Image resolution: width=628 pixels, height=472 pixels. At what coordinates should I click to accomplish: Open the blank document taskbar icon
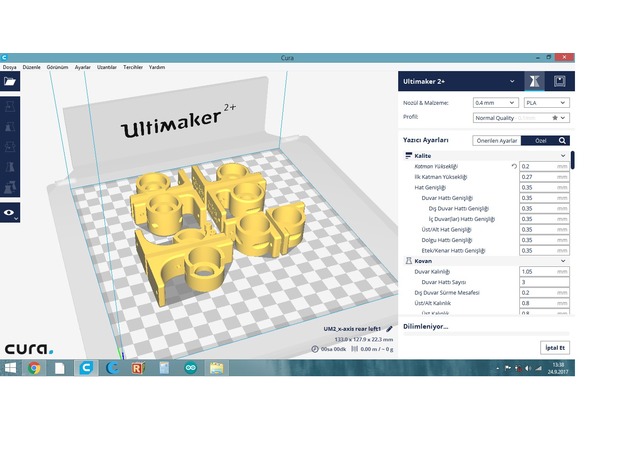[60, 368]
